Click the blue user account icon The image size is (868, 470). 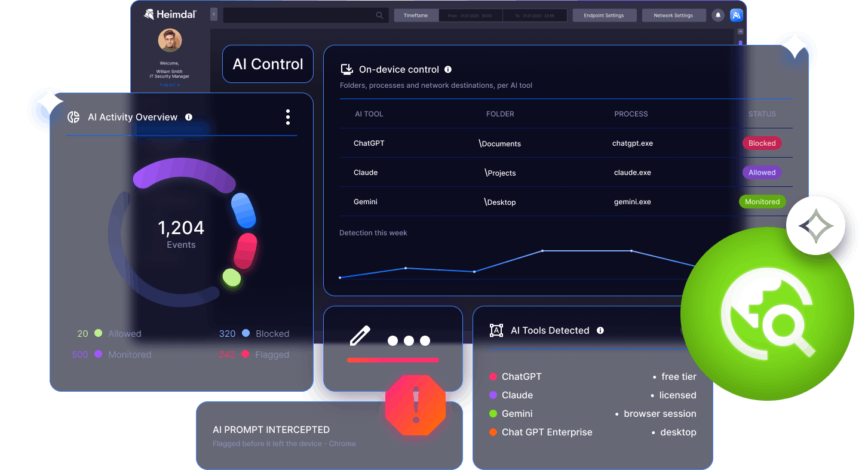pos(736,16)
